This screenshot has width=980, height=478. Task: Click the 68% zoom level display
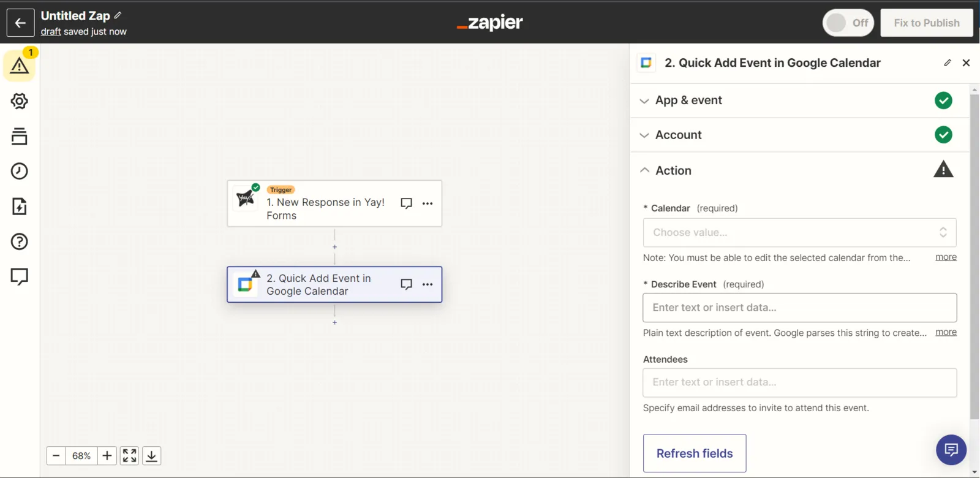81,456
